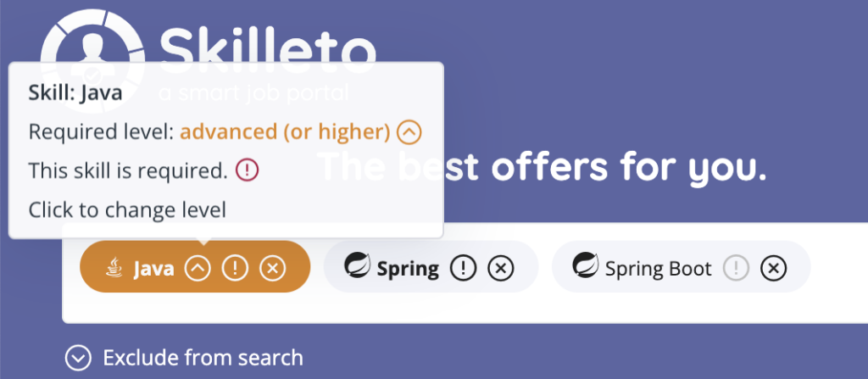Remove the Spring Boot skill chip

point(772,269)
